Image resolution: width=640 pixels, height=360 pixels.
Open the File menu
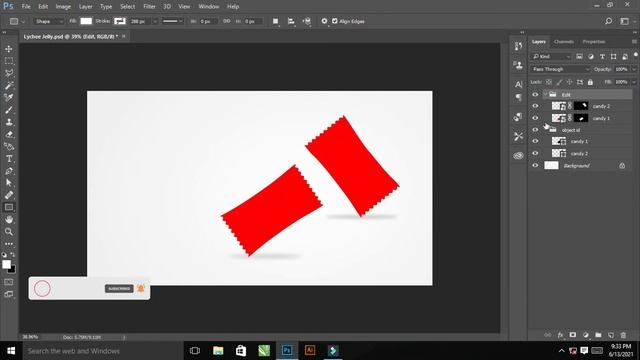click(x=26, y=7)
